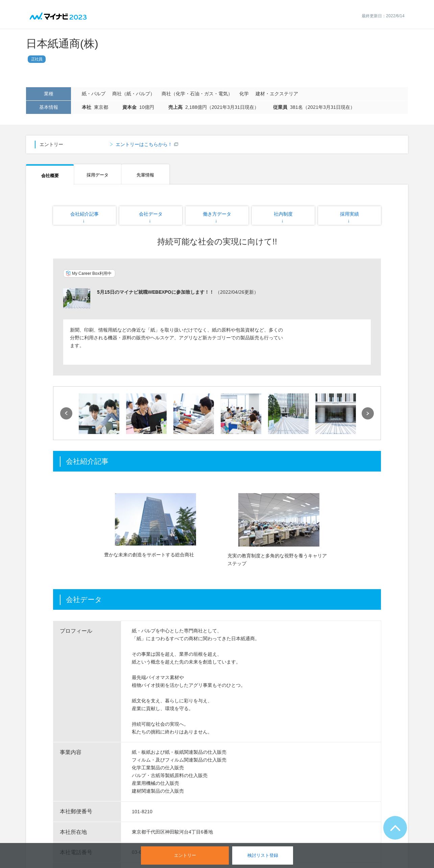Click the 建材・エクステリア industry label
The width and height of the screenshot is (434, 868).
click(277, 94)
